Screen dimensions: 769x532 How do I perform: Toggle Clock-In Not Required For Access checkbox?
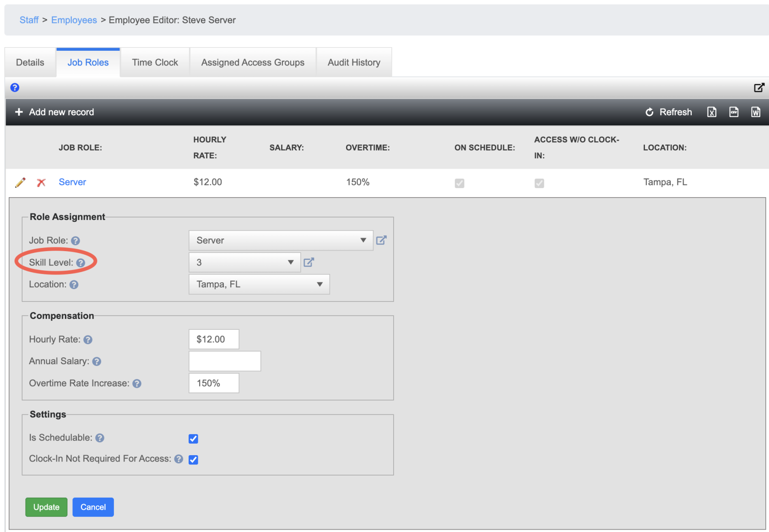[x=193, y=460]
